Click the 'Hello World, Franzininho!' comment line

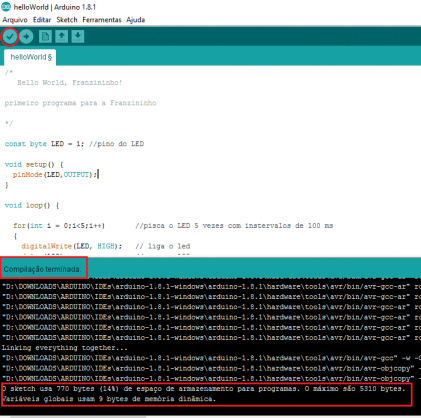coord(70,83)
